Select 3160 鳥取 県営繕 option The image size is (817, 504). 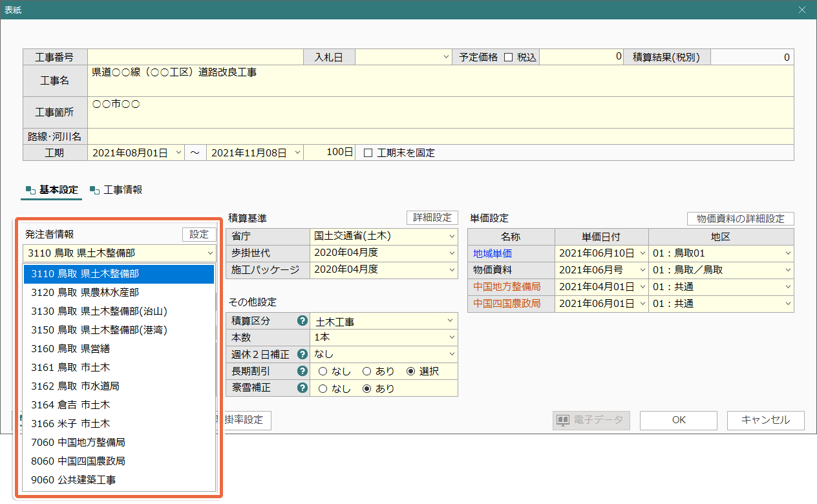pos(119,349)
